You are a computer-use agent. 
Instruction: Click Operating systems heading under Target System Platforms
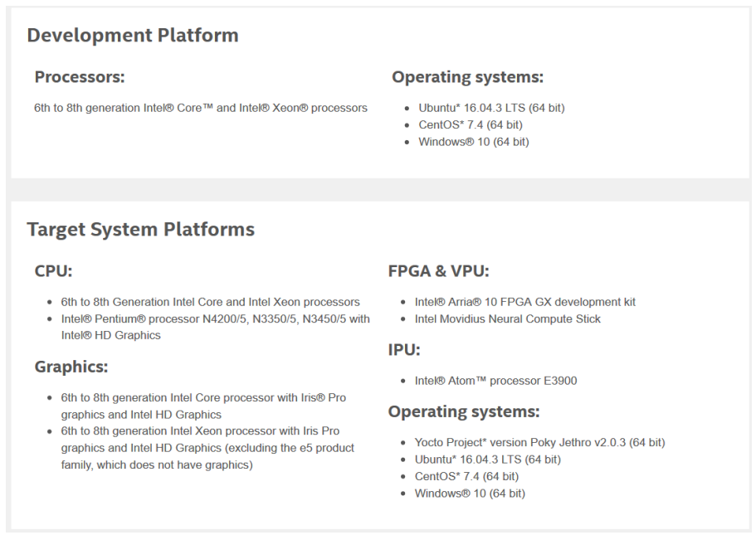point(464,411)
